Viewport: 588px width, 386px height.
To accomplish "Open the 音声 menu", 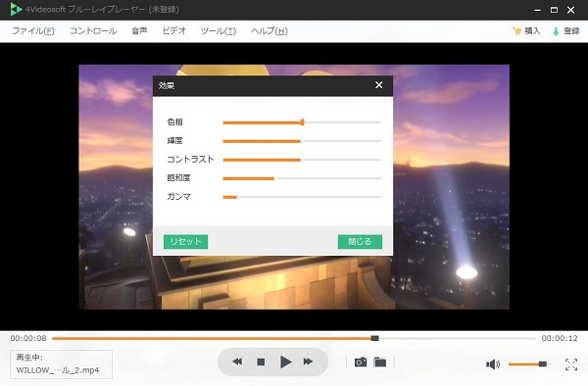I will (x=139, y=31).
